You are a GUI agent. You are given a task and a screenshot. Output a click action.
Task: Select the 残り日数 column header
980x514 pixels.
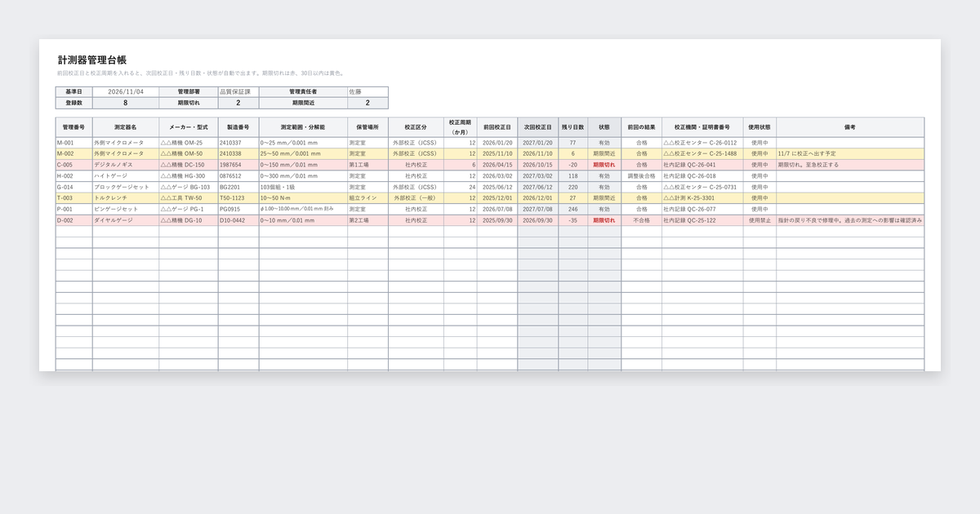click(573, 127)
